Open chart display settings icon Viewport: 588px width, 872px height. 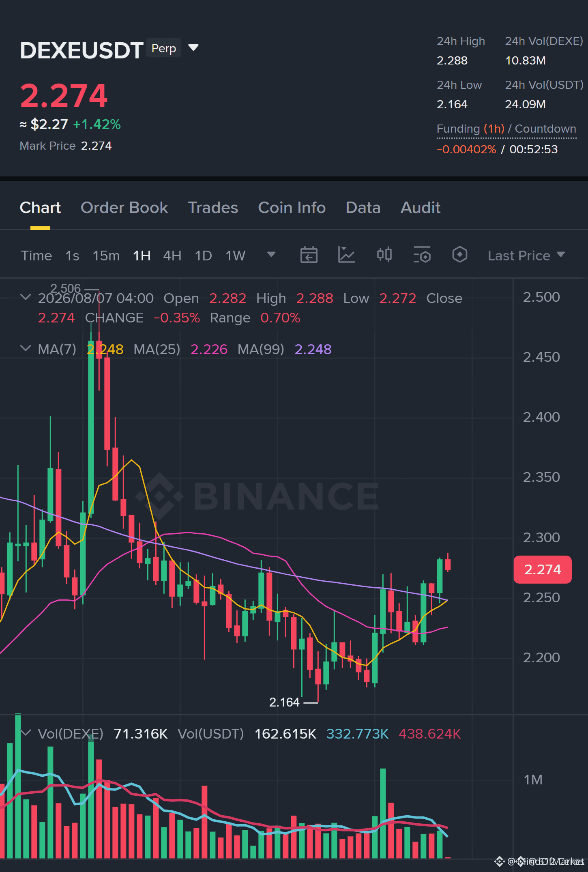[422, 255]
